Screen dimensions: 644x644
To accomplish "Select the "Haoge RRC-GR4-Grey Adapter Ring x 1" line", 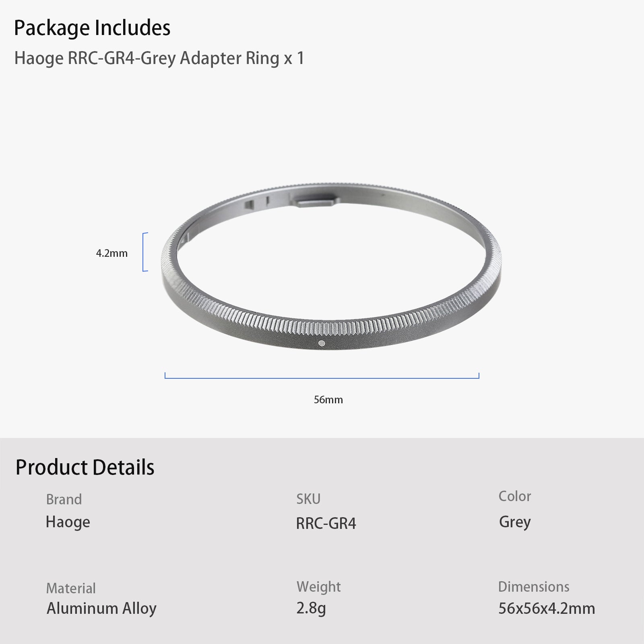I will (159, 58).
